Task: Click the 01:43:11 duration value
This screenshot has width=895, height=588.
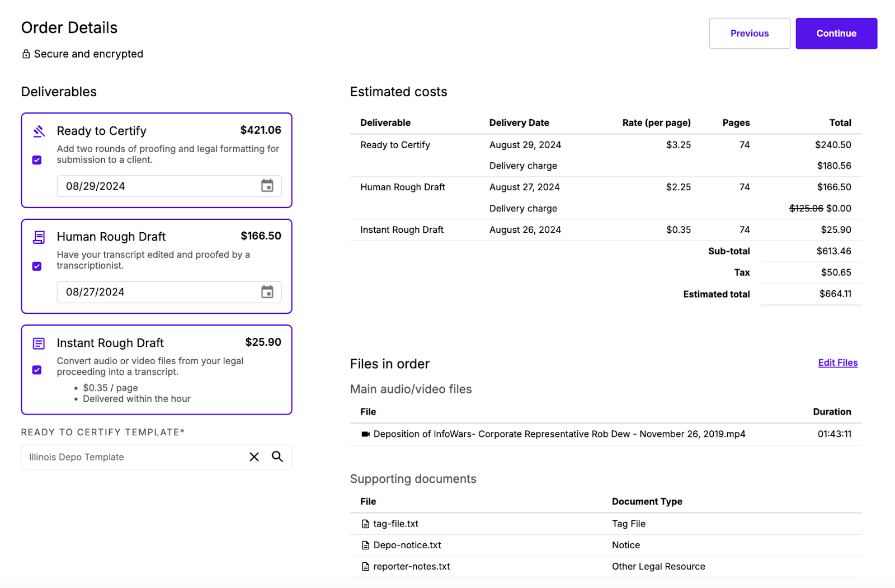Action: click(835, 434)
